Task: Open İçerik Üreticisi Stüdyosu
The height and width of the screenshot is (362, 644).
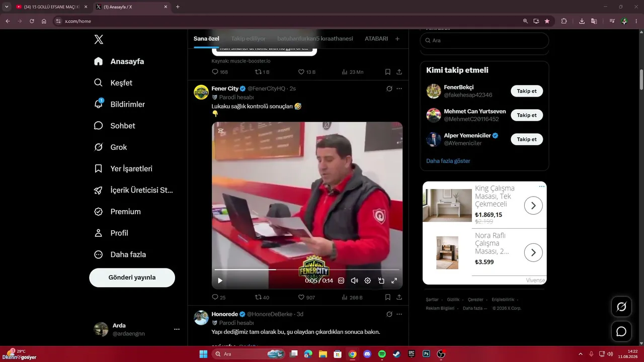Action: tap(134, 190)
